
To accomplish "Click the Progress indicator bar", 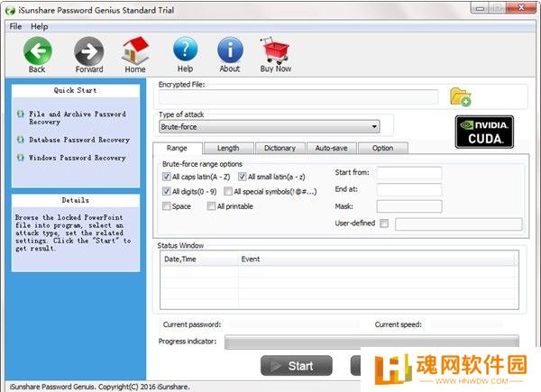I will [371, 342].
